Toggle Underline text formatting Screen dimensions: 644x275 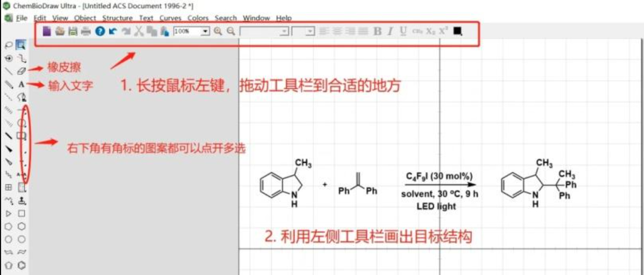tap(403, 31)
